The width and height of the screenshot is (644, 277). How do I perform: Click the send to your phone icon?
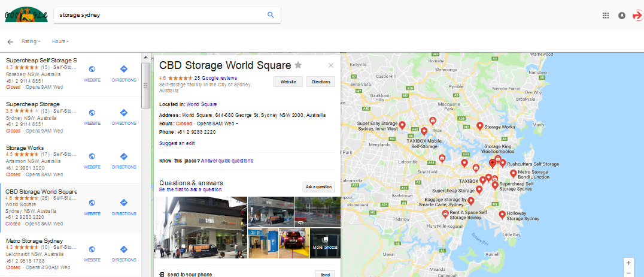[x=162, y=274]
